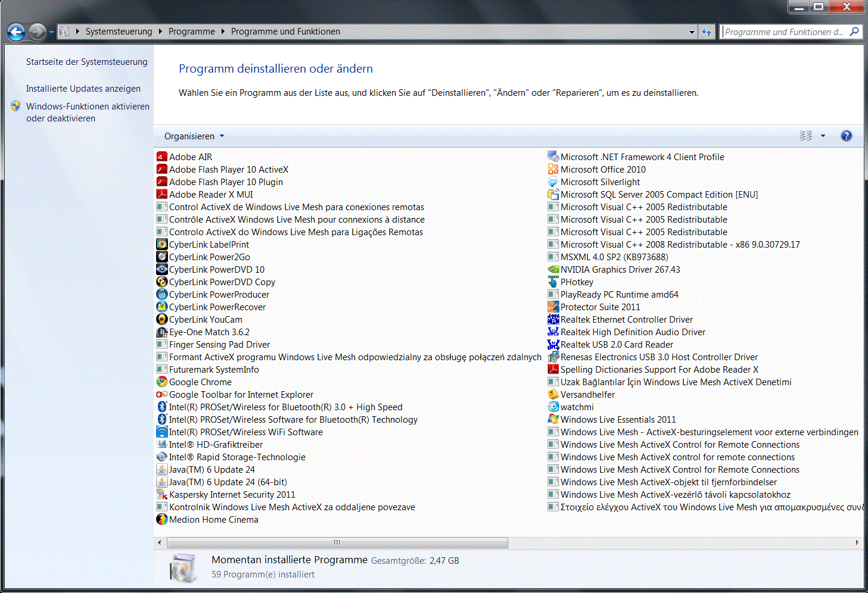Select PlayReady PC Runtime amd64 entry
868x593 pixels.
click(613, 294)
